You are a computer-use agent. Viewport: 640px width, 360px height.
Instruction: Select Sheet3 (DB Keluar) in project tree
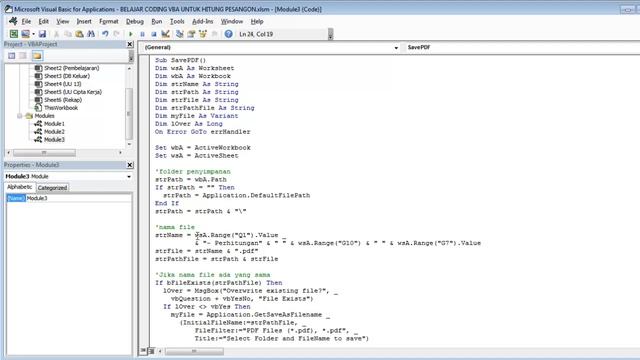67,76
